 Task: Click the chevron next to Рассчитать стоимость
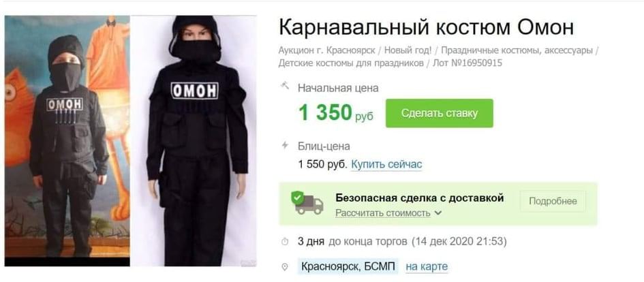[x=438, y=213]
